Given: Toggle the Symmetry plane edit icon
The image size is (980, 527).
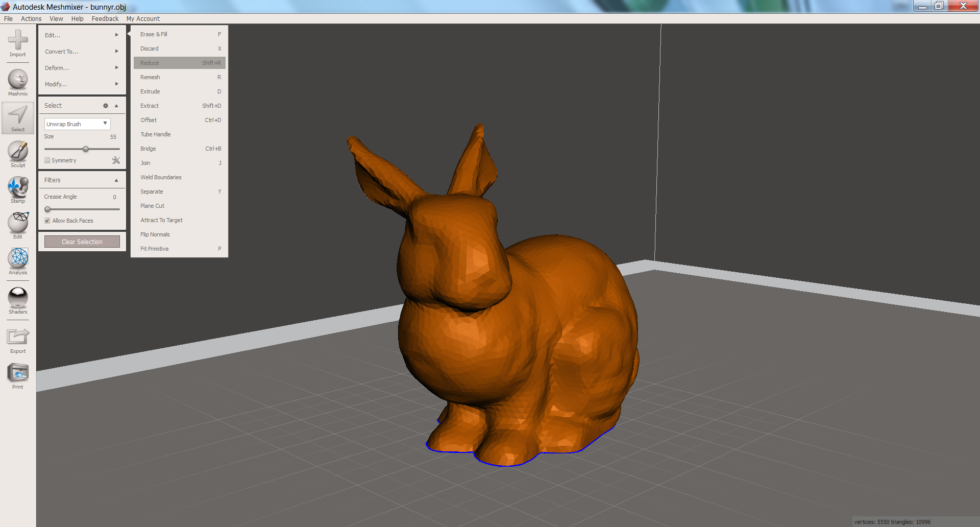Looking at the screenshot, I should 116,160.
